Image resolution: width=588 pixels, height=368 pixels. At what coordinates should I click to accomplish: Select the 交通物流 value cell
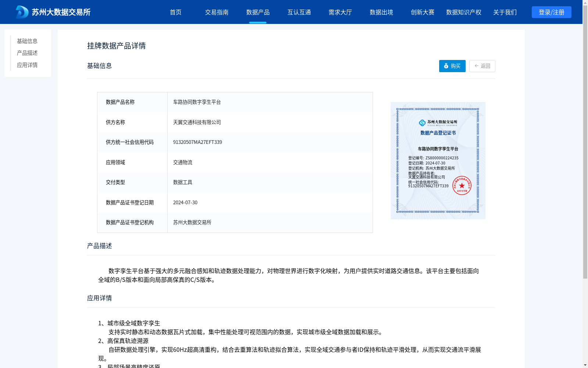click(x=270, y=162)
